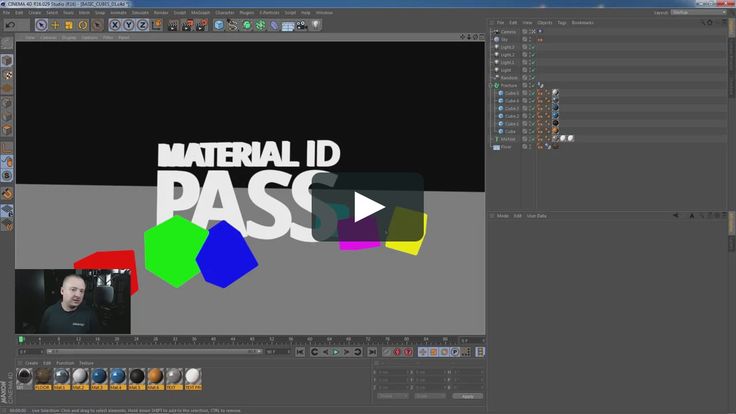This screenshot has height=414, width=736.
Task: Switch to Model mode in sidebar
Action: [x=7, y=60]
